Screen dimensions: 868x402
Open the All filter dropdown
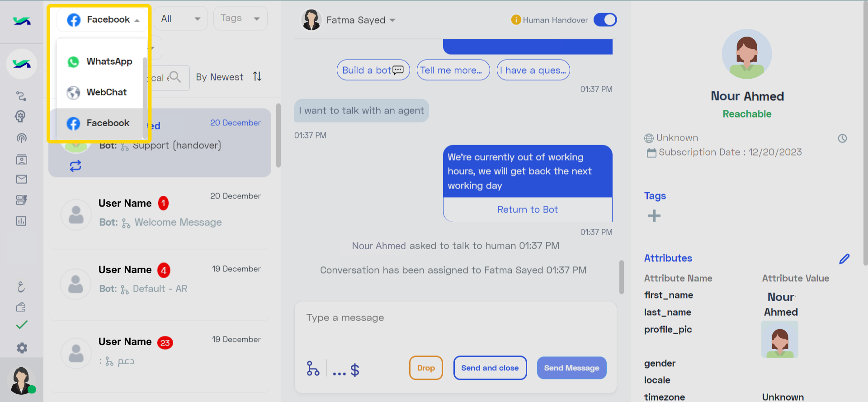(180, 19)
